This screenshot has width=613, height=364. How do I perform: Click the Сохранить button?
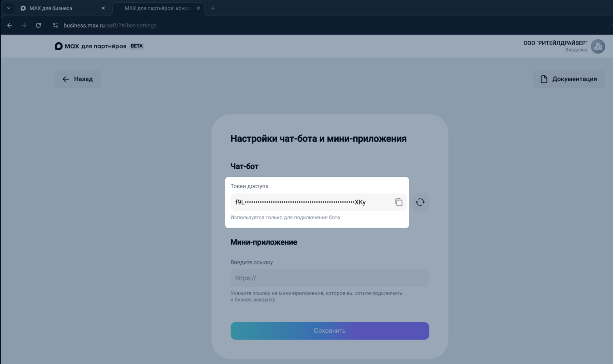point(330,331)
